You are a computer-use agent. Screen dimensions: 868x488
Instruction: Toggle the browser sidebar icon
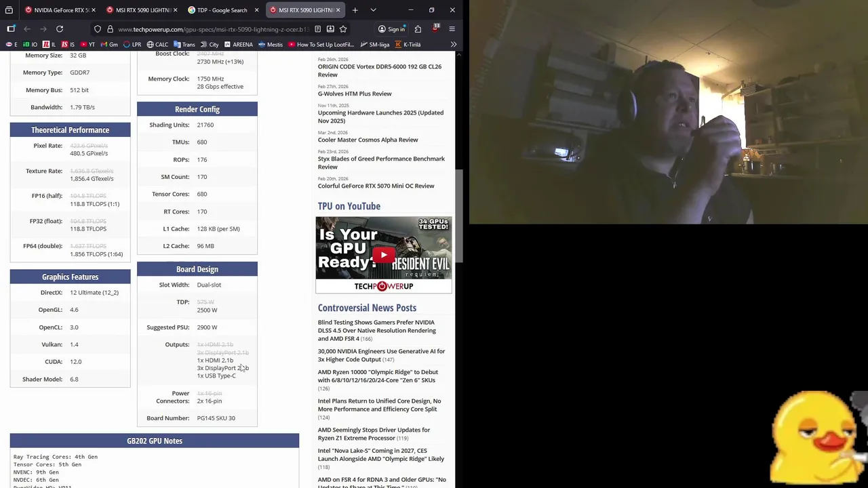pos(11,29)
